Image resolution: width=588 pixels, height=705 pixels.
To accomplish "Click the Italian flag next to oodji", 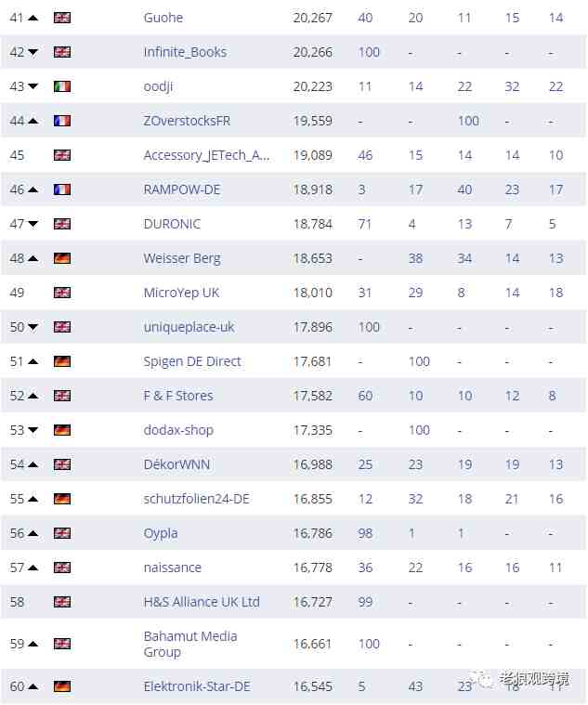I will click(62, 86).
